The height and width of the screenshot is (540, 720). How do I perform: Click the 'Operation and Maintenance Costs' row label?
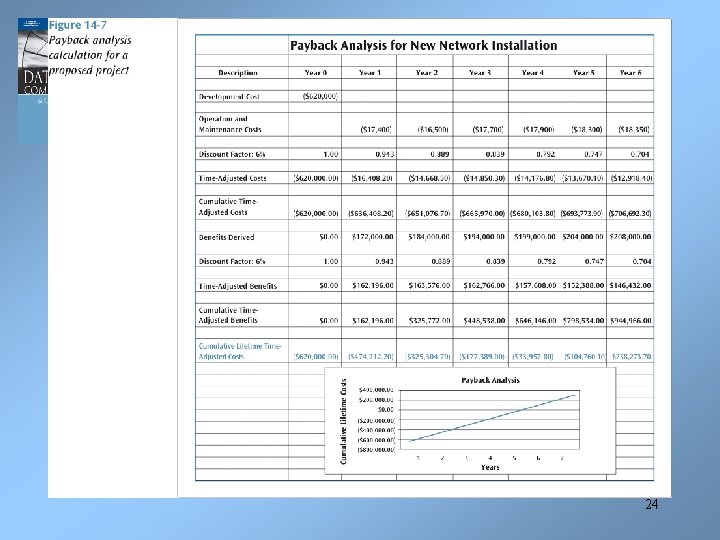pyautogui.click(x=230, y=124)
